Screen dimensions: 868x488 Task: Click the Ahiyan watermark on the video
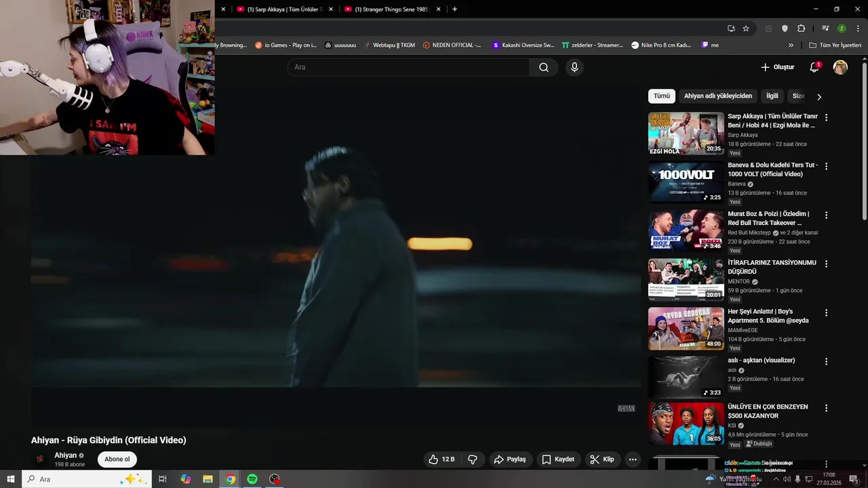click(x=626, y=409)
